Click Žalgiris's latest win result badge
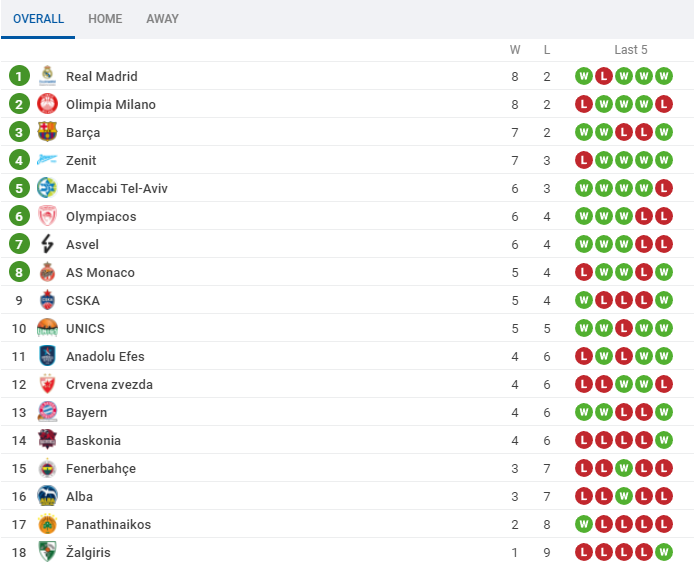Image resolution: width=696 pixels, height=572 pixels. point(665,552)
